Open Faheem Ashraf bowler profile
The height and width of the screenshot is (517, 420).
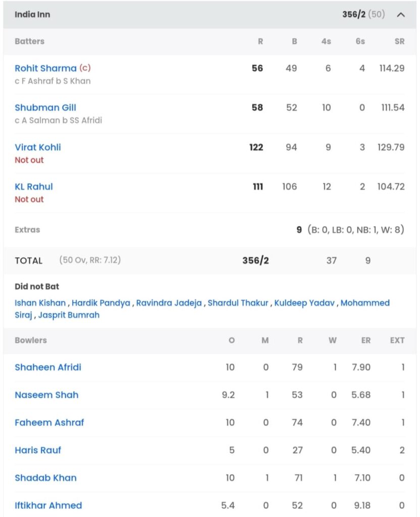click(49, 423)
